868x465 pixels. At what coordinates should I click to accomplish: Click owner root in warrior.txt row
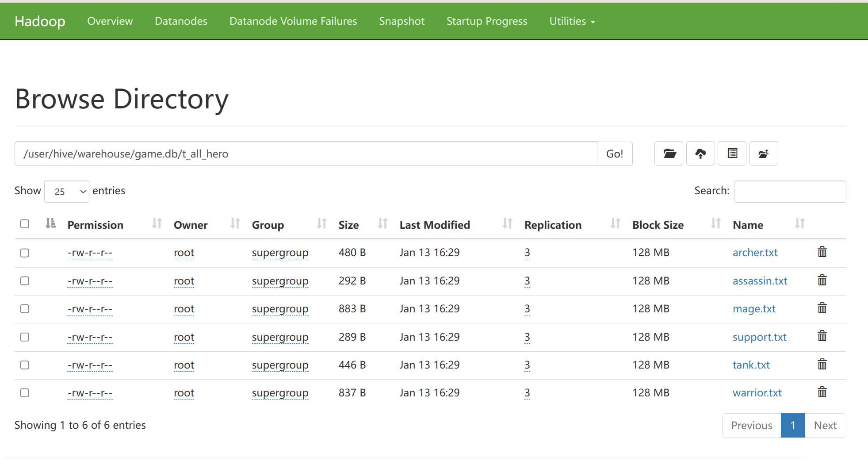184,393
